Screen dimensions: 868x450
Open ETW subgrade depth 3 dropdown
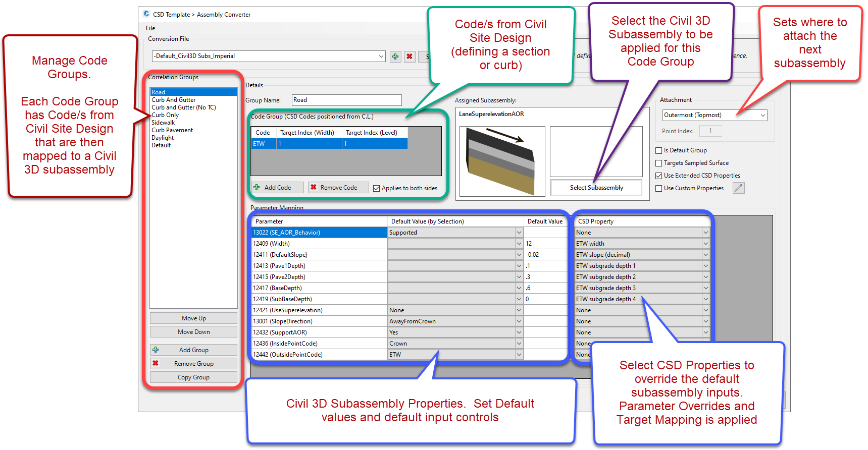coord(705,288)
